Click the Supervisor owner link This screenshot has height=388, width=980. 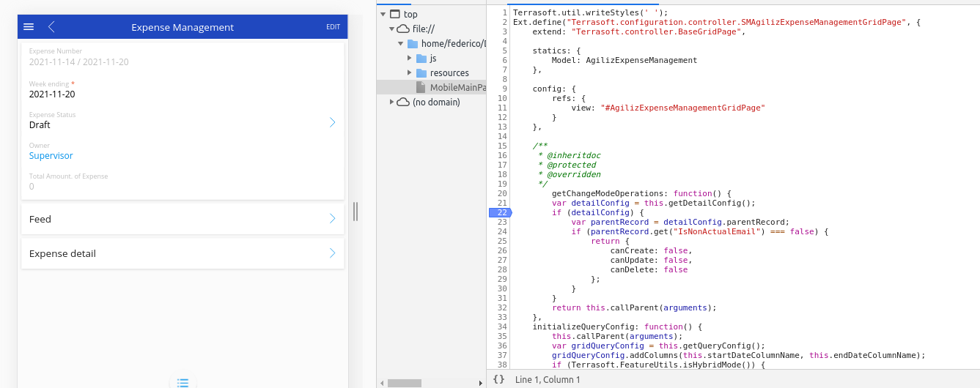(x=51, y=156)
